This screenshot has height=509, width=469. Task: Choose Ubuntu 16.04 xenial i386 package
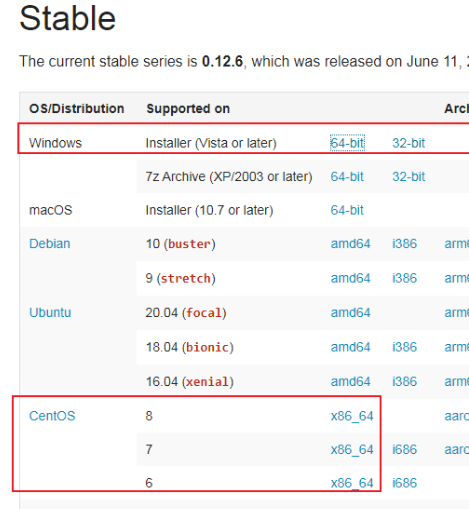(404, 381)
